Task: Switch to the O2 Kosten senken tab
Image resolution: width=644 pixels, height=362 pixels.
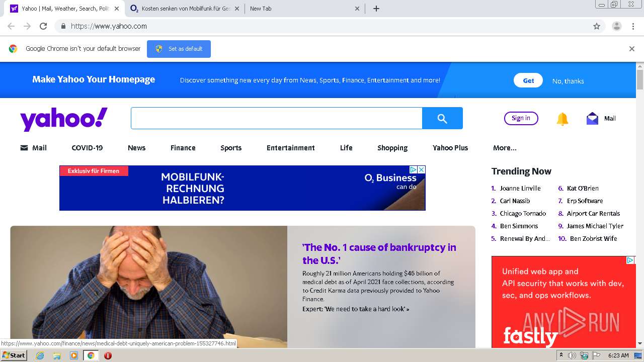Action: [x=185, y=9]
